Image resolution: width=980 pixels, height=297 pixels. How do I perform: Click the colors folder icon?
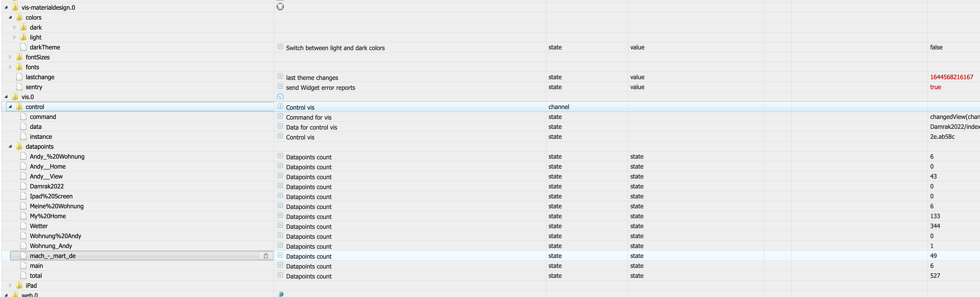click(19, 17)
